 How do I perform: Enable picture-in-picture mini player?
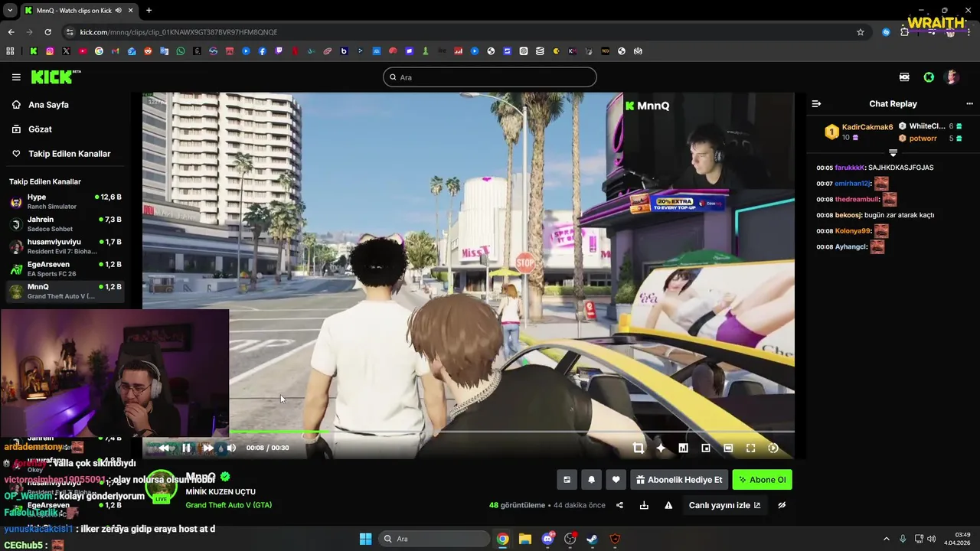point(706,448)
